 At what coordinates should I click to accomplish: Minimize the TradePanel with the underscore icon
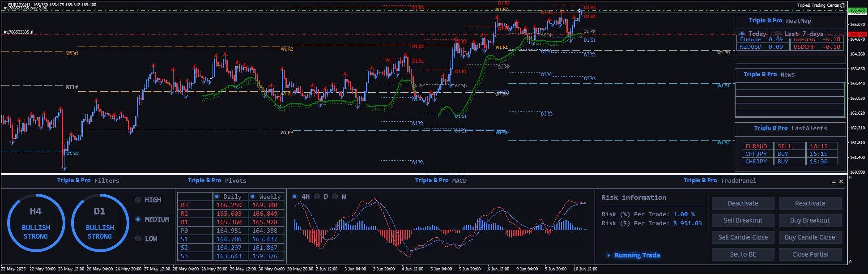click(x=834, y=181)
